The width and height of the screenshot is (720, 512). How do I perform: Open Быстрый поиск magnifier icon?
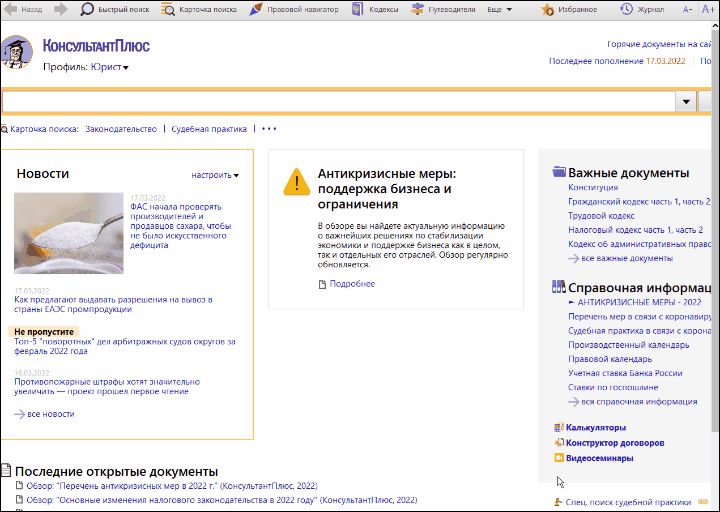coord(87,9)
